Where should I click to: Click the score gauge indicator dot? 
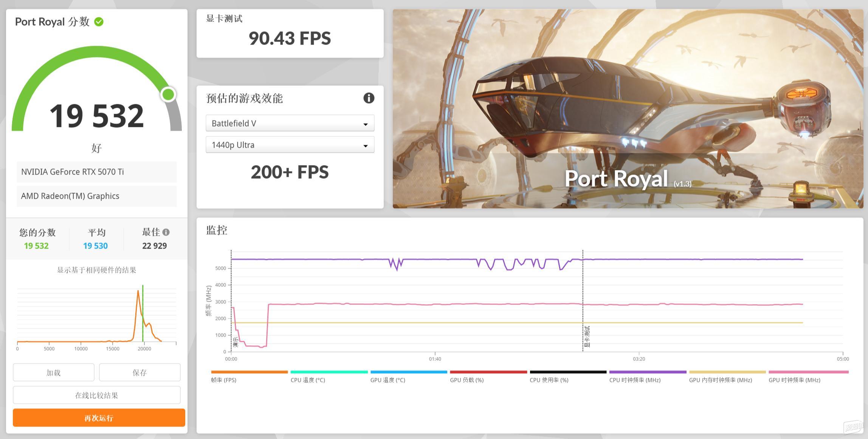click(x=169, y=95)
